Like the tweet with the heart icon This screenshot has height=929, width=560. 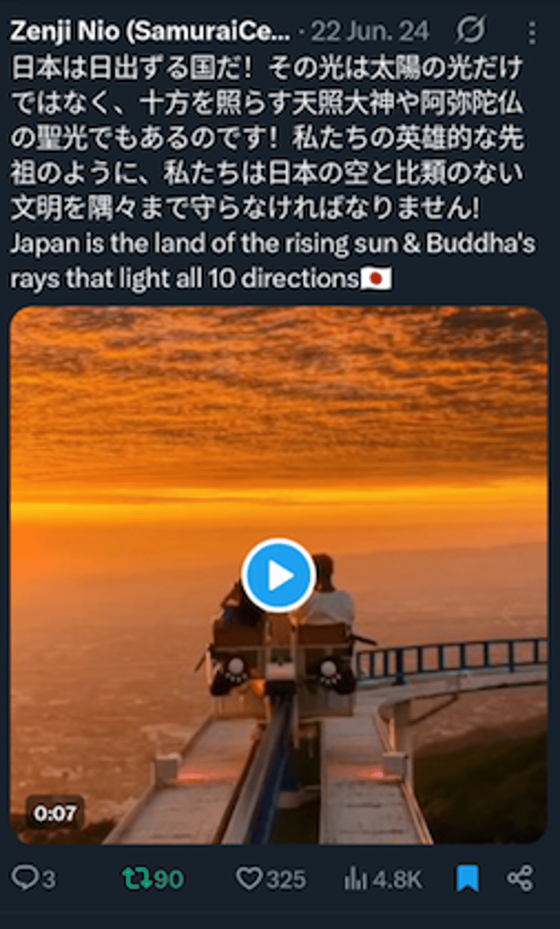pyautogui.click(x=250, y=879)
